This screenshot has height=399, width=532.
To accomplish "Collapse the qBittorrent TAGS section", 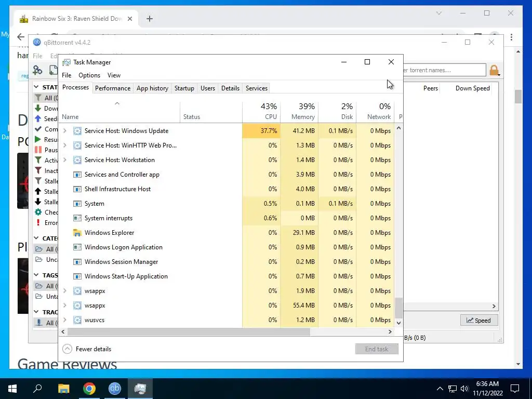I will point(36,275).
